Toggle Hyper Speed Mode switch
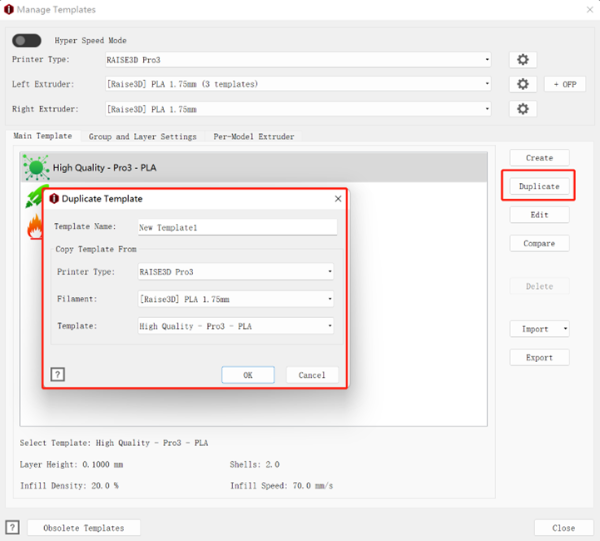 pyautogui.click(x=27, y=41)
